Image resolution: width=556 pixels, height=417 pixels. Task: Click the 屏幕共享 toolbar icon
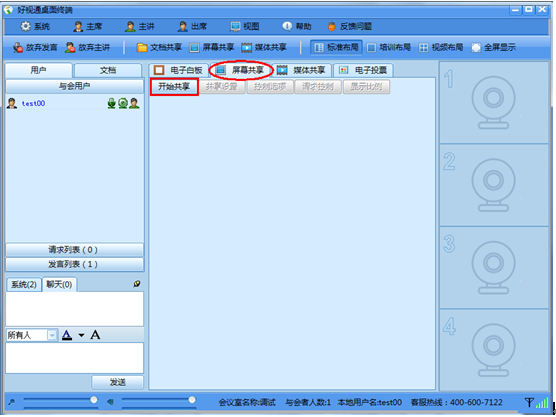click(x=194, y=48)
